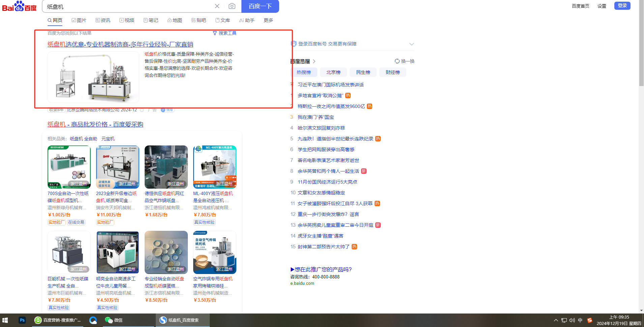Viewport: 644px width, 327px height.
Task: Open hot topic 特斯拉一夜之间市值蒸发9600亿
Action: pos(331,106)
